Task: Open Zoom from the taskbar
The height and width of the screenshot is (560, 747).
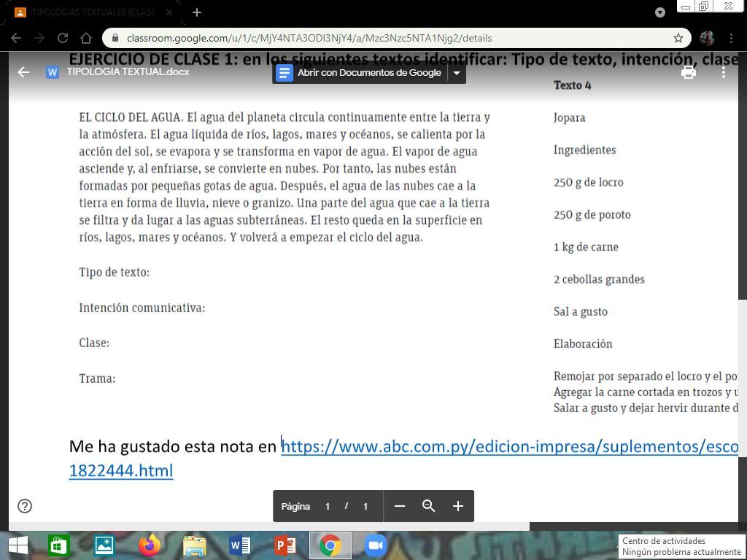Action: coord(376,545)
